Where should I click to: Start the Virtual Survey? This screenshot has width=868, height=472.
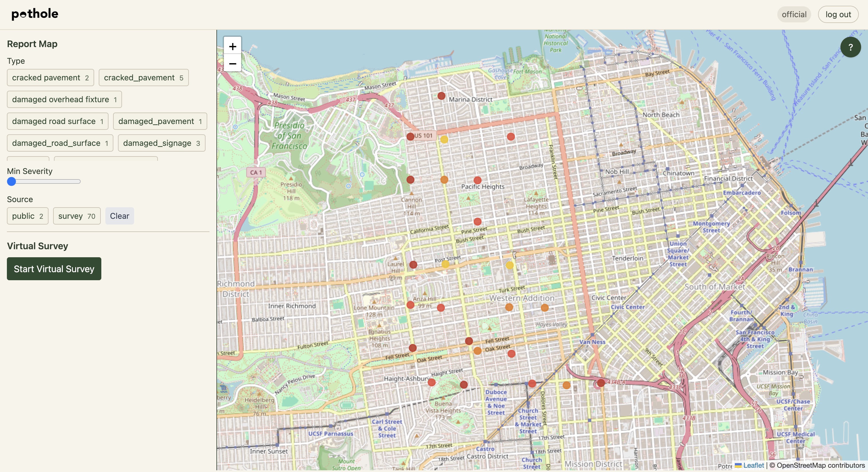(x=54, y=269)
